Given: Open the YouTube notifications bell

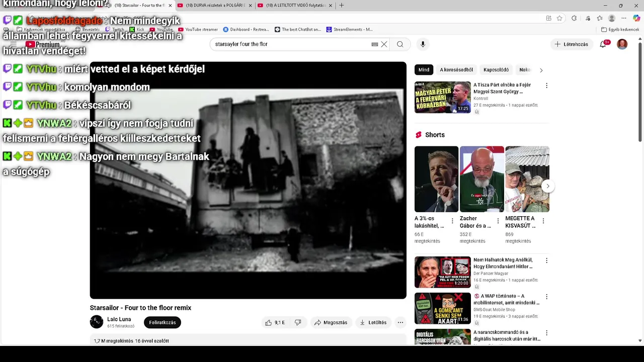Looking at the screenshot, I should coord(603,44).
